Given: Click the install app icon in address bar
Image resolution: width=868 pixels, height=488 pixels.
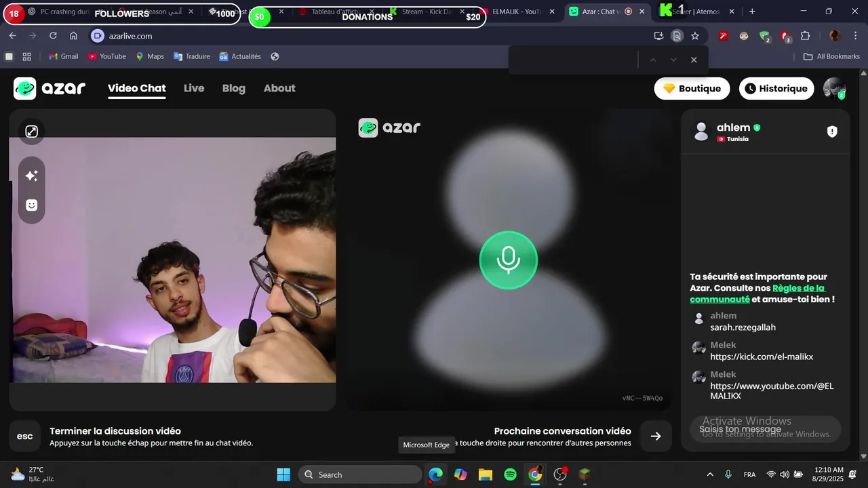Looking at the screenshot, I should [x=658, y=36].
